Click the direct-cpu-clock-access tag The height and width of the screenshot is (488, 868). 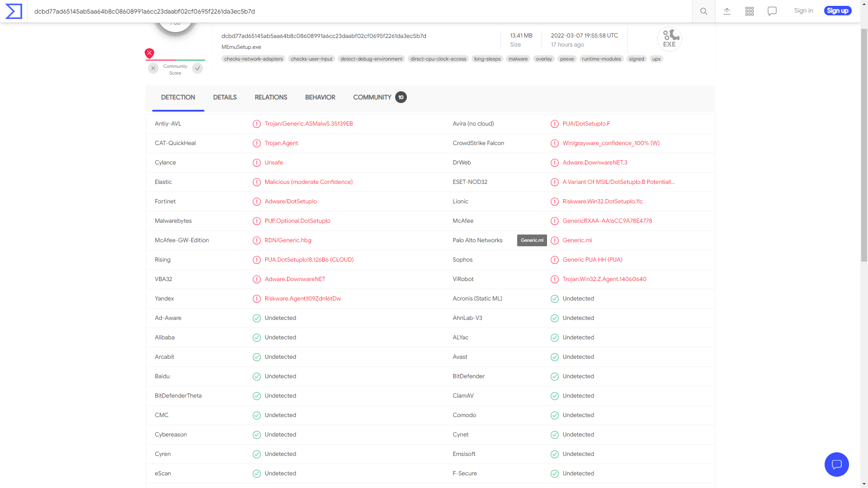tap(438, 59)
